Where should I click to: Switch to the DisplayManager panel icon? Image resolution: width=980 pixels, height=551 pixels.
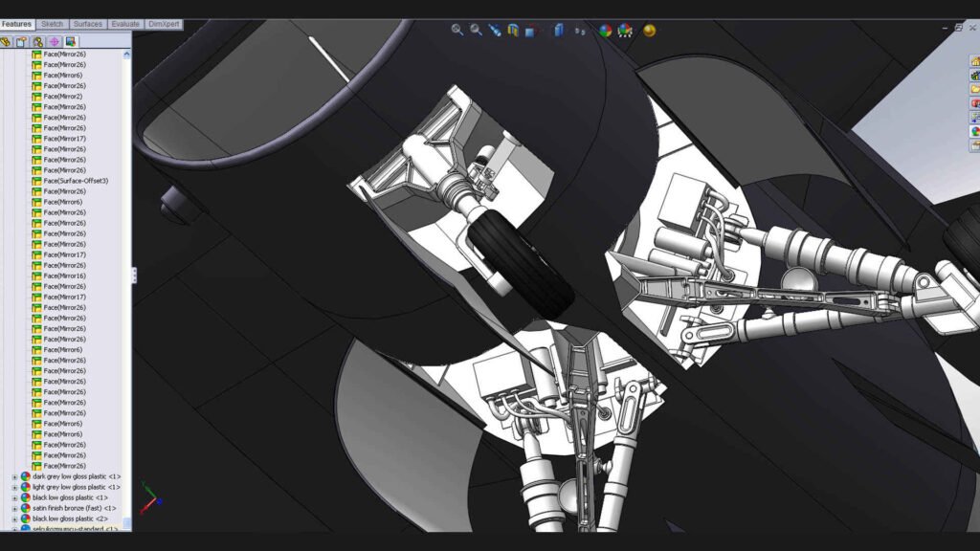71,41
